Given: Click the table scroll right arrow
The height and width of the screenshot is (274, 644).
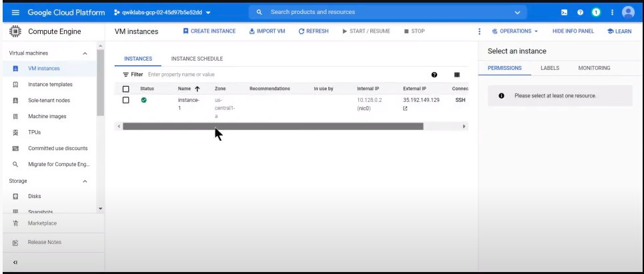Looking at the screenshot, I should click(x=464, y=127).
